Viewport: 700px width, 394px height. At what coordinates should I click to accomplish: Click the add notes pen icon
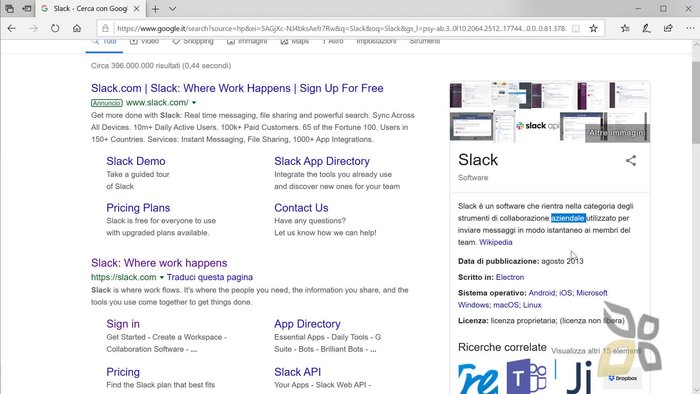pyautogui.click(x=646, y=28)
